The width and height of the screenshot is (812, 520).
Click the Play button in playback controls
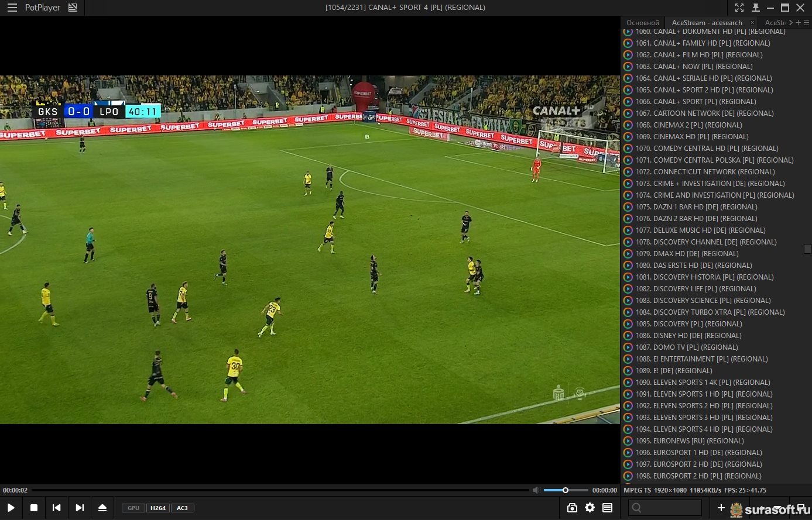tap(11, 508)
